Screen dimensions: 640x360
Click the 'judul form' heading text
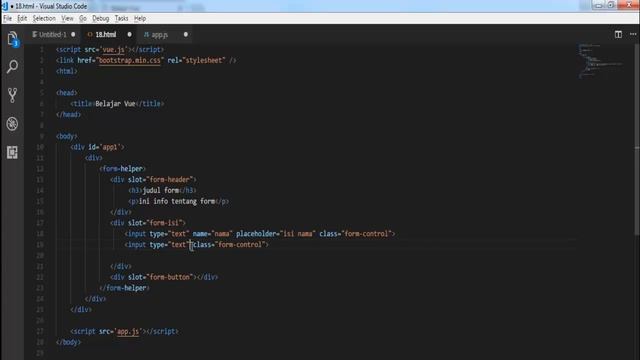pos(161,191)
